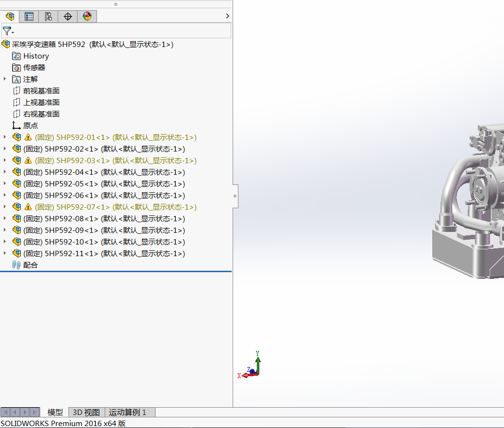
Task: Open the FeatureManager design tree tab
Action: (10, 16)
